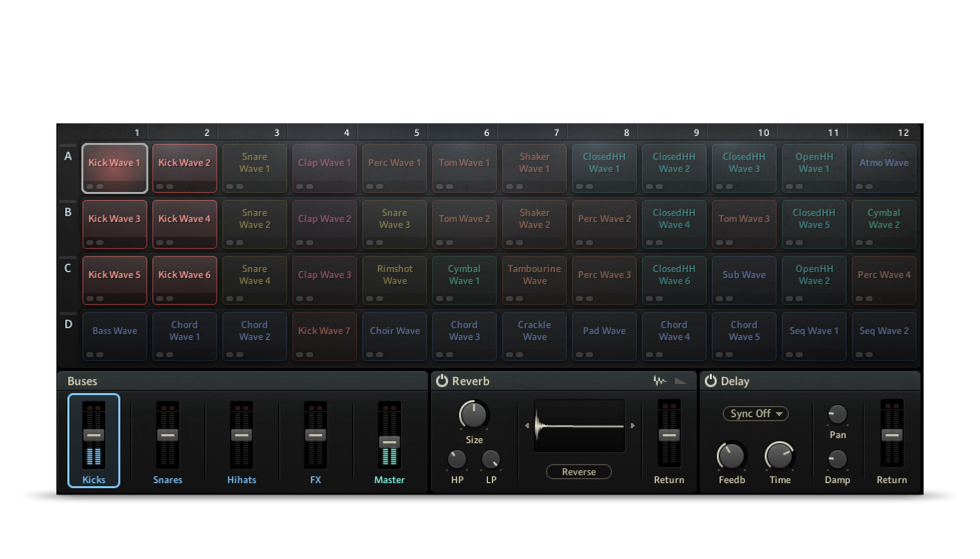
Task: Select the Clap Wave 1 pad
Action: click(x=325, y=168)
